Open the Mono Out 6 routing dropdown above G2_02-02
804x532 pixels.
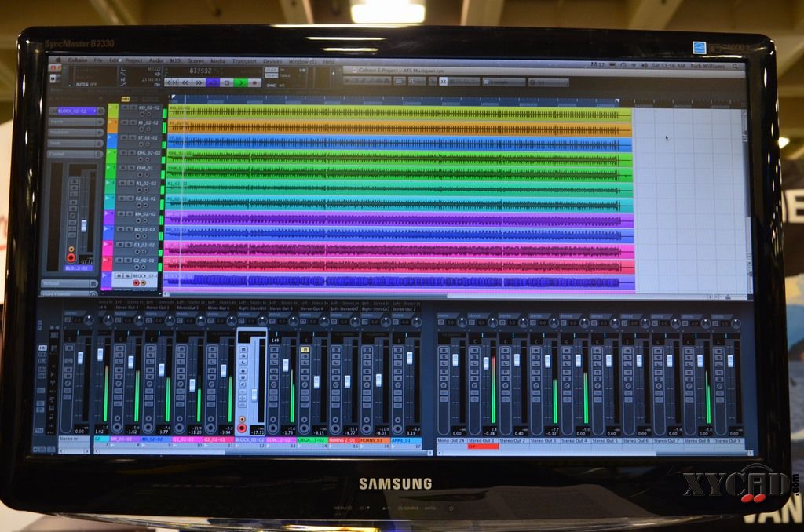218,308
